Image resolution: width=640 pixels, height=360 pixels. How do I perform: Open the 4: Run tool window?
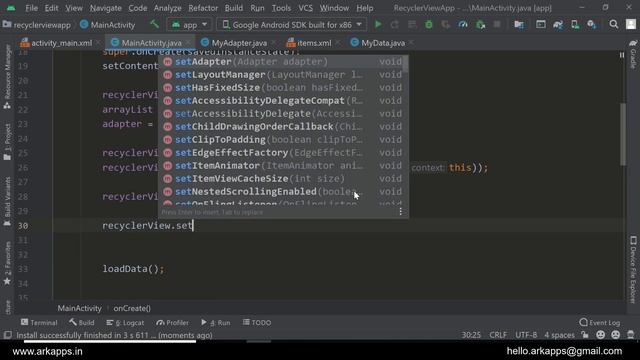(216, 322)
